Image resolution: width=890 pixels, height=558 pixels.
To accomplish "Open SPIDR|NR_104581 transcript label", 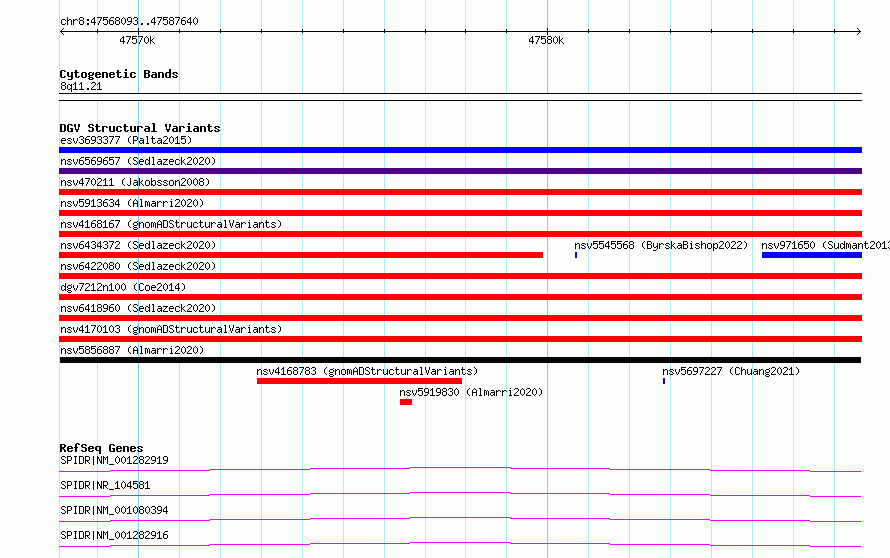I will 105,485.
